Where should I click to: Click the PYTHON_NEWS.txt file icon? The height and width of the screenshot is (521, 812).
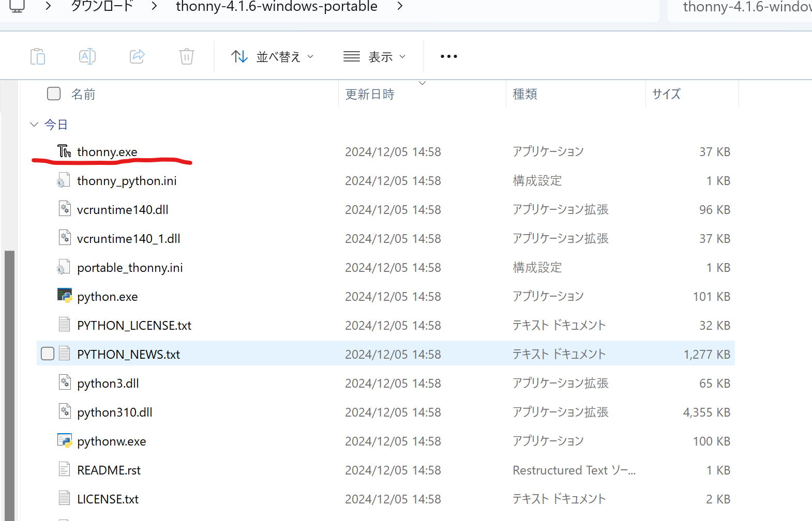pyautogui.click(x=64, y=354)
